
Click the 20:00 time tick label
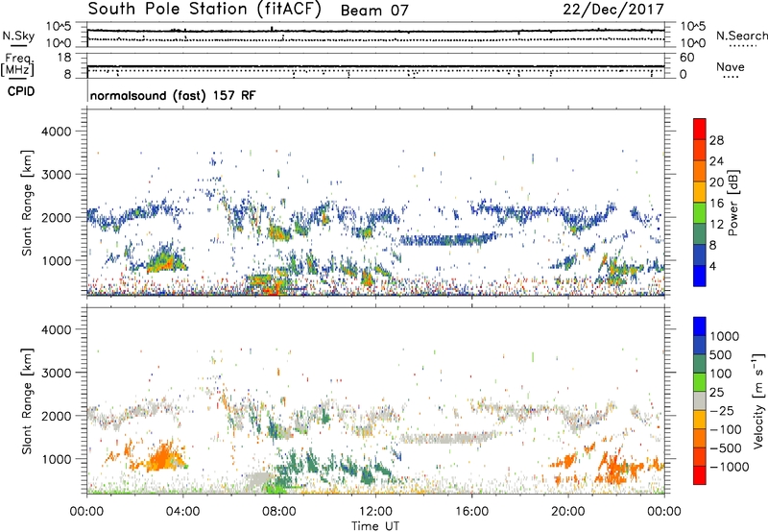pyautogui.click(x=567, y=512)
